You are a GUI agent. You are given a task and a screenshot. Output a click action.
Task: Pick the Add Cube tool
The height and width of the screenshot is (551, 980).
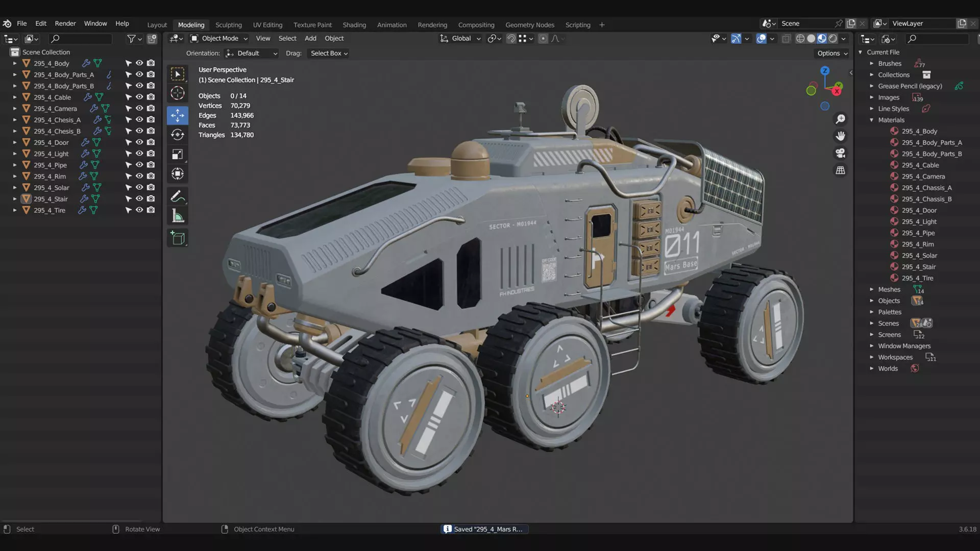[x=177, y=238]
